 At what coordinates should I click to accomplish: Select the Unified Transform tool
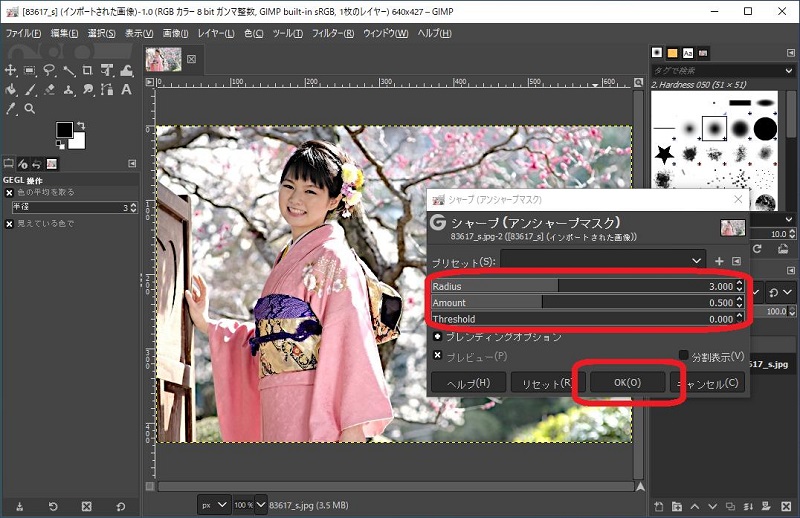pos(107,70)
